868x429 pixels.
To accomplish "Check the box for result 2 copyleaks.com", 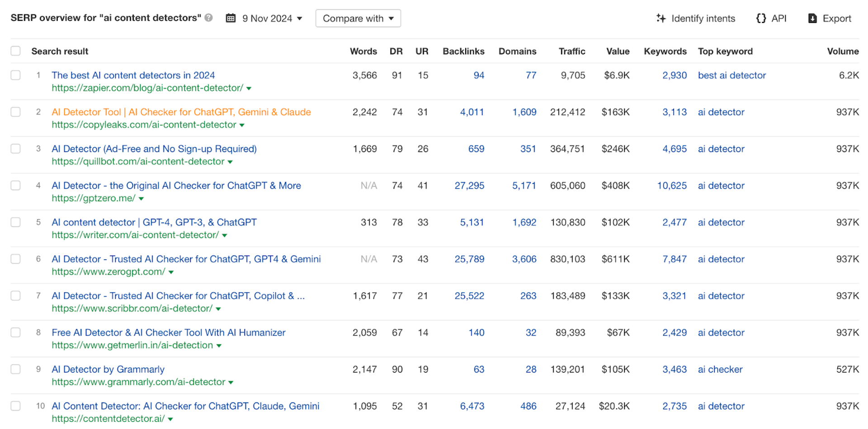I will (x=16, y=112).
